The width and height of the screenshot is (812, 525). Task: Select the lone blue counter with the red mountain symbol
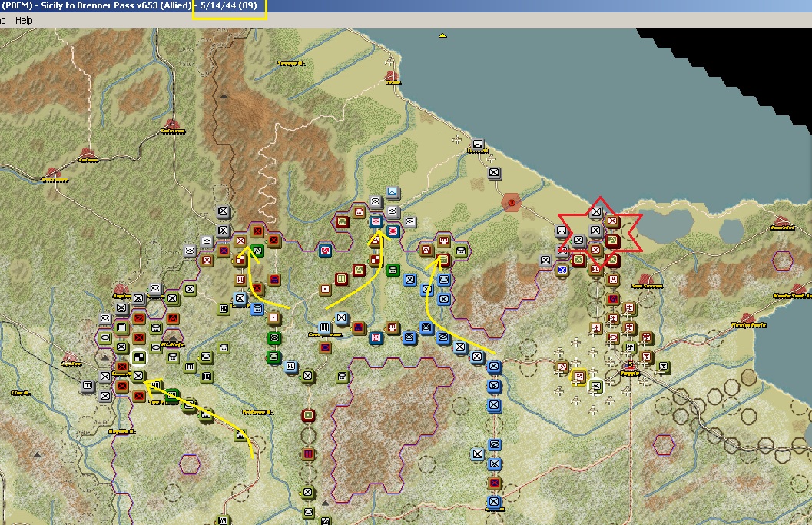click(325, 251)
